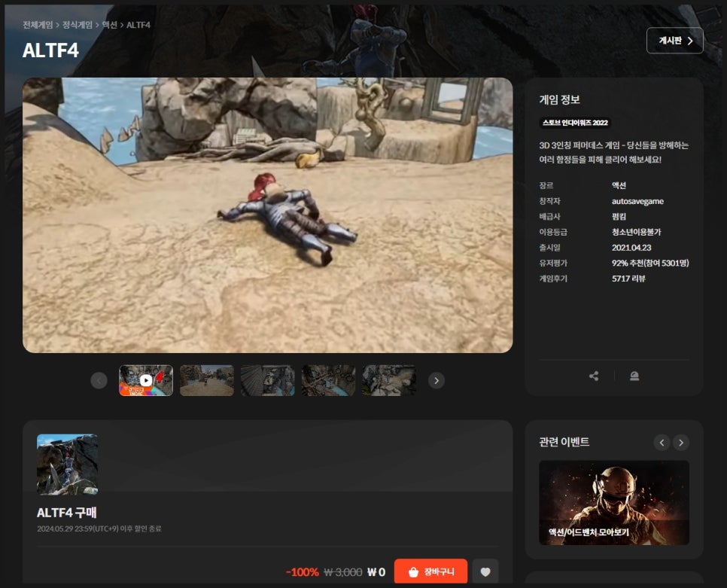Image resolution: width=727 pixels, height=588 pixels.
Task: Add game to cart with 장바구니 button
Action: [430, 571]
